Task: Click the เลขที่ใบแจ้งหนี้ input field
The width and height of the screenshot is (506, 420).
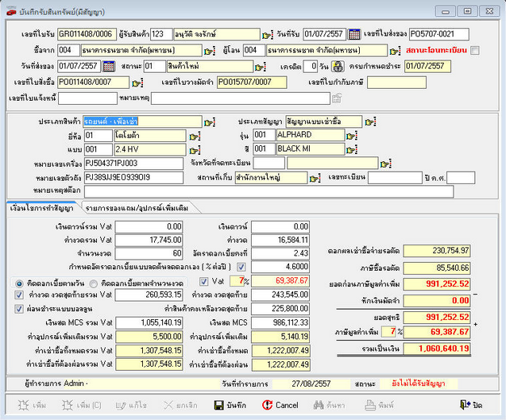Action: click(87, 98)
